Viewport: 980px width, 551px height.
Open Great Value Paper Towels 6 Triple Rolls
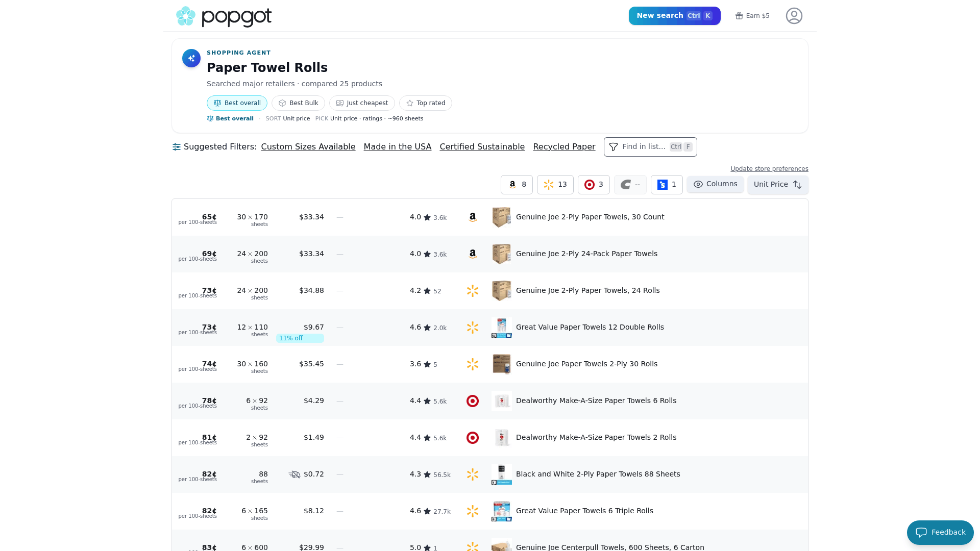pos(584,511)
